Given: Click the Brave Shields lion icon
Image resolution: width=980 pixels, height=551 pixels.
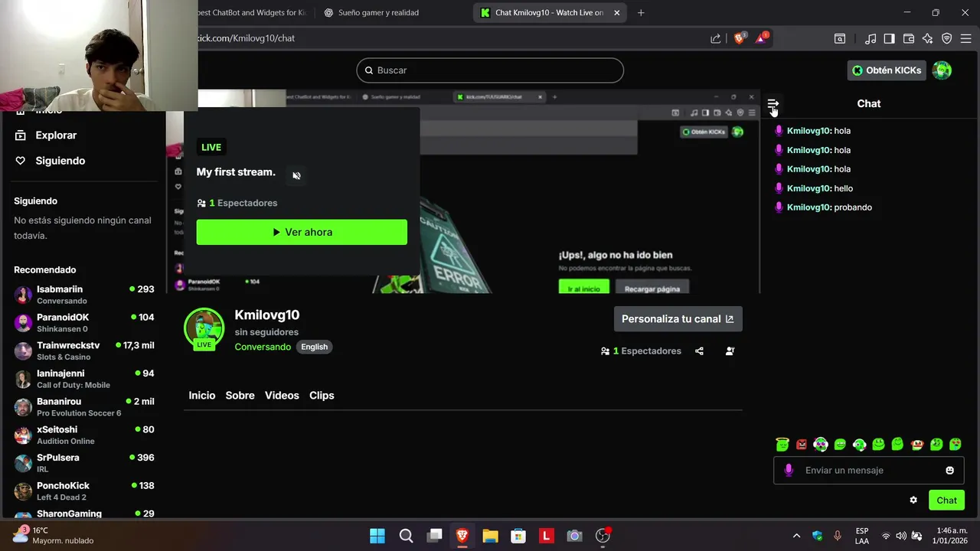Looking at the screenshot, I should pos(739,38).
